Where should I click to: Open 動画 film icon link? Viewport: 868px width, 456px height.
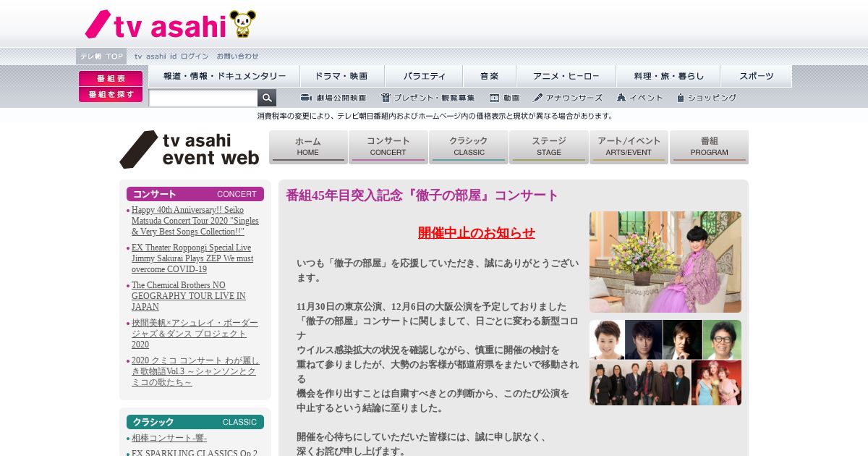tap(505, 98)
